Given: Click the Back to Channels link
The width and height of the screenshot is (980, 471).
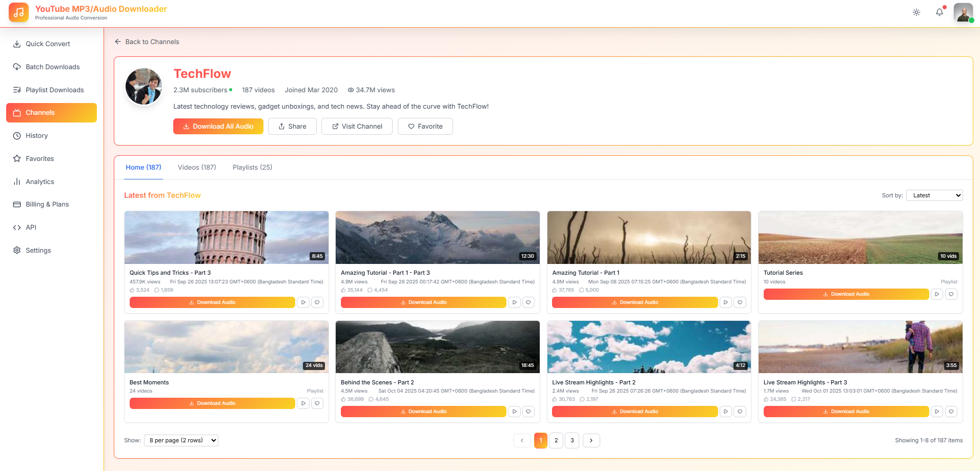Looking at the screenshot, I should click(147, 42).
